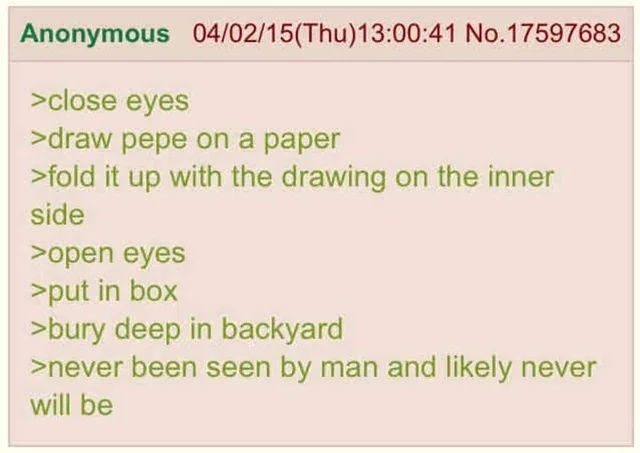Click the '>never been seen by man' line
This screenshot has height=453, width=640.
(x=313, y=368)
